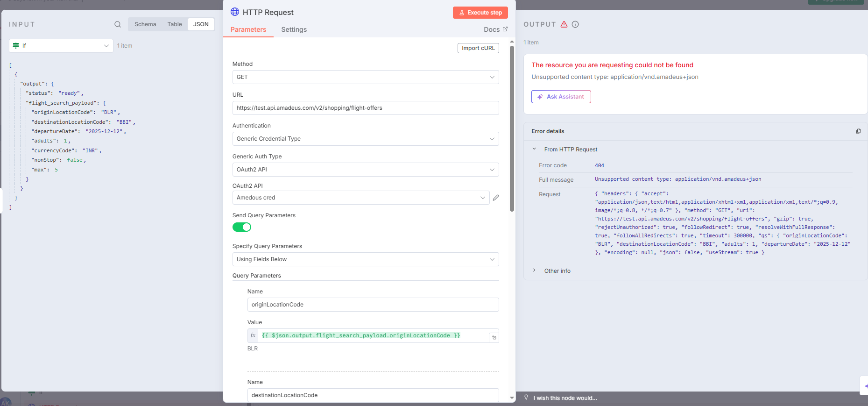Switch the input view to Schema

(145, 24)
